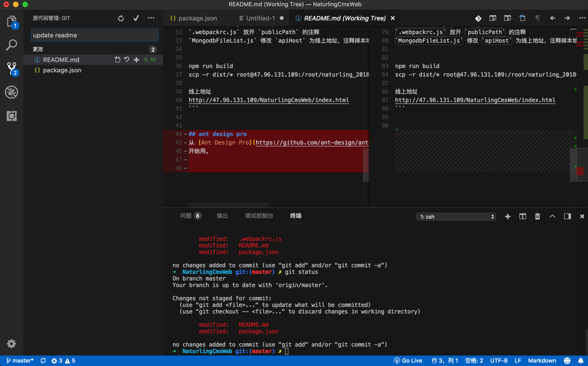Click the changes count badge '2'
The image size is (588, 366).
pos(153,50)
